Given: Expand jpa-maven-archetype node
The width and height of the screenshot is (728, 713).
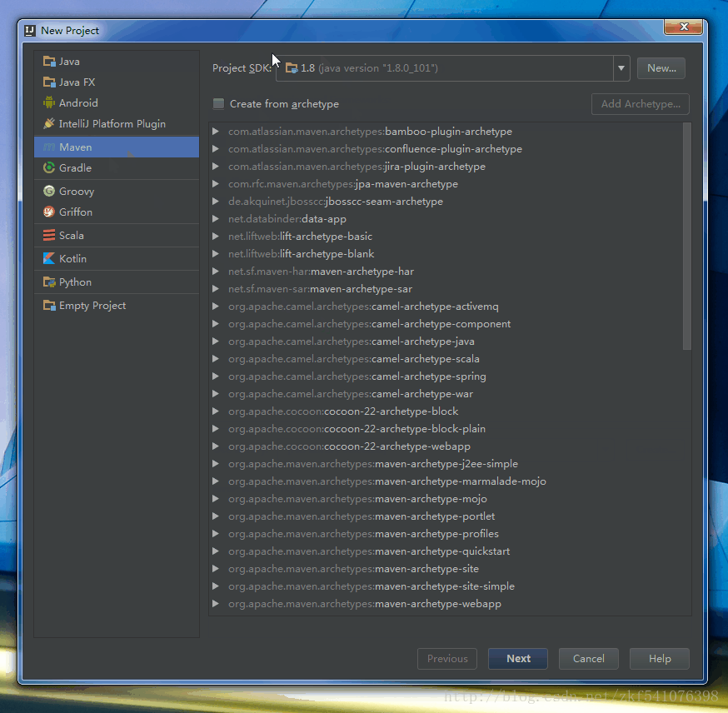Looking at the screenshot, I should (x=216, y=184).
